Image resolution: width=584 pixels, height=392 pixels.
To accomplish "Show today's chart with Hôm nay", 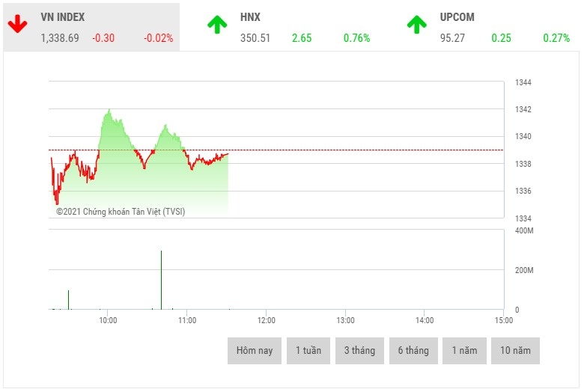I will (255, 351).
